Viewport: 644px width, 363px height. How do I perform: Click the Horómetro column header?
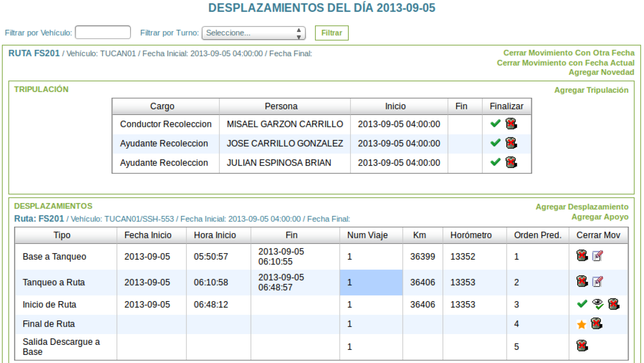(x=475, y=235)
